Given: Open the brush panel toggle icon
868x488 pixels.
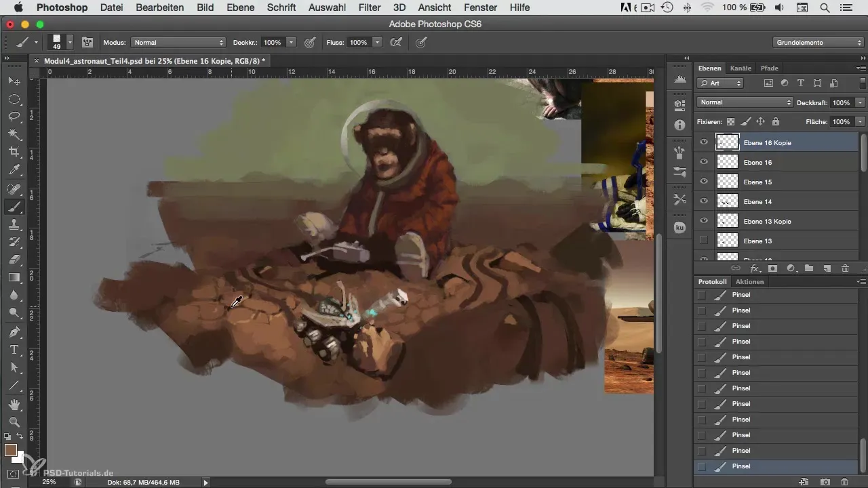Looking at the screenshot, I should tap(87, 42).
